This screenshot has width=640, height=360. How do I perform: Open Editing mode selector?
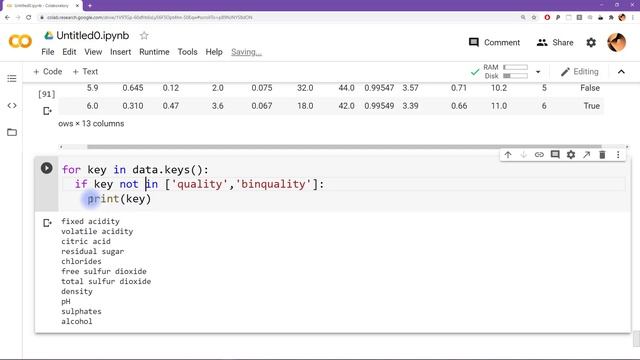(580, 72)
